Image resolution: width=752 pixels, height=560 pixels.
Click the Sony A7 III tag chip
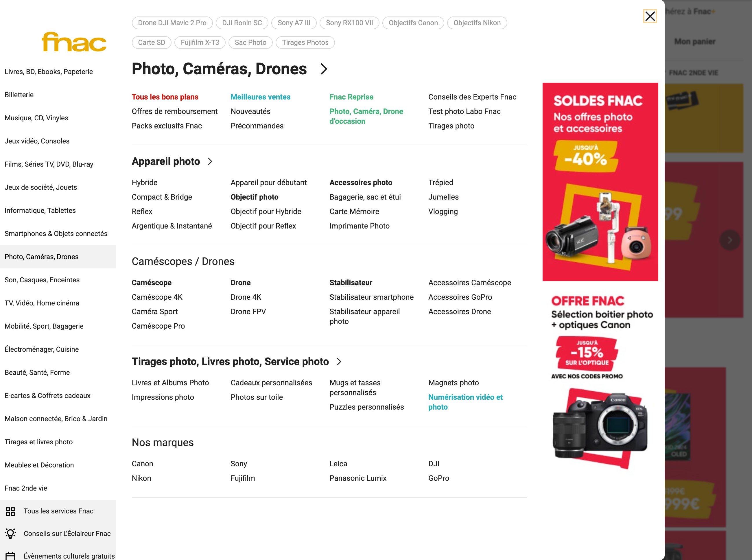coord(294,23)
